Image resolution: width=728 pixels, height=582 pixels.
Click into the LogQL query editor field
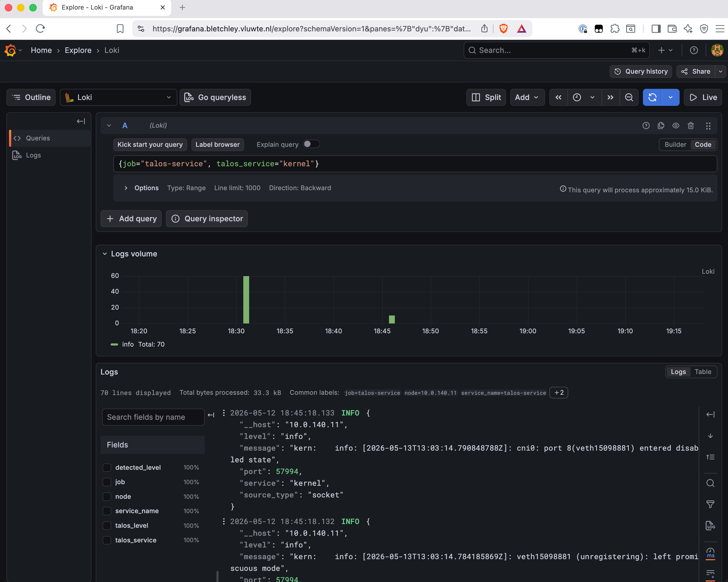coord(415,164)
